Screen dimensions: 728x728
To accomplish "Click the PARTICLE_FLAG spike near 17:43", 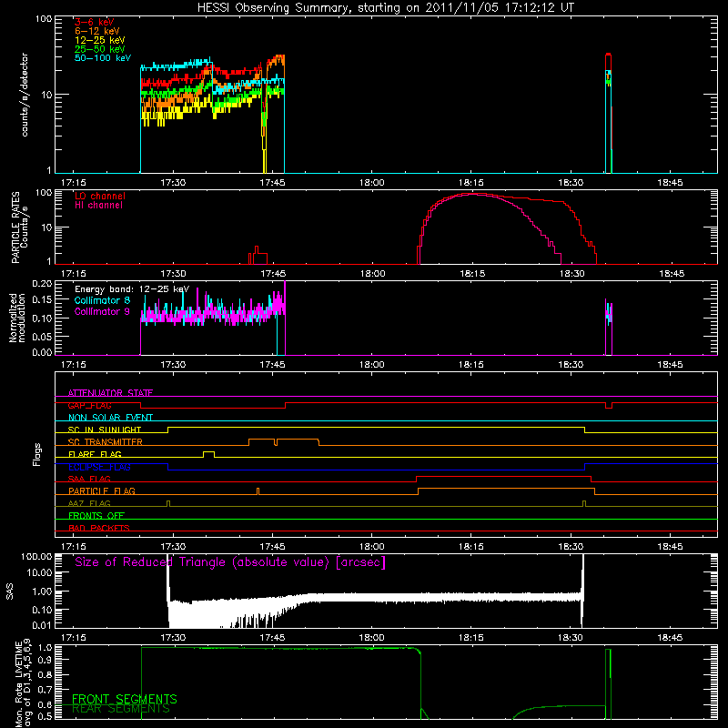I will click(258, 490).
